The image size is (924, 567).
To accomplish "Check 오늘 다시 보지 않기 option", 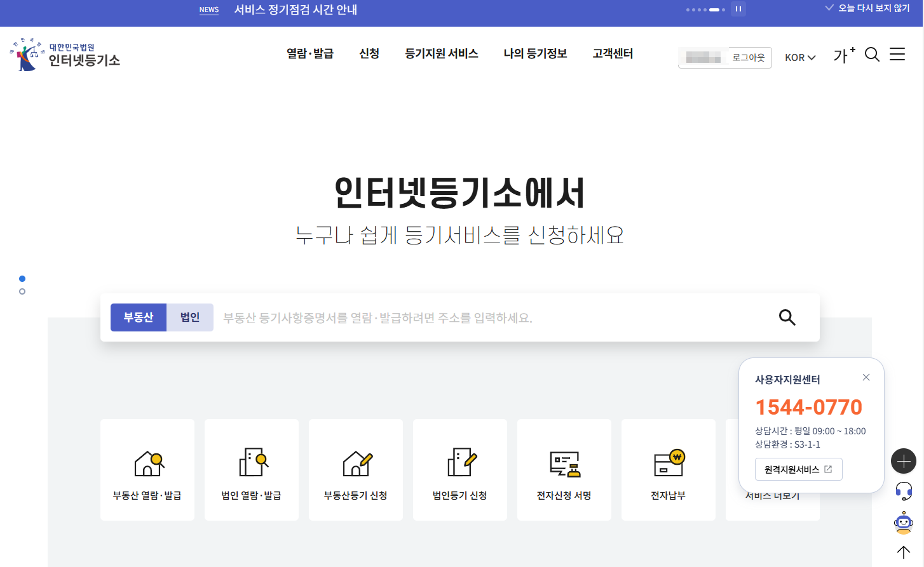I will [x=867, y=8].
